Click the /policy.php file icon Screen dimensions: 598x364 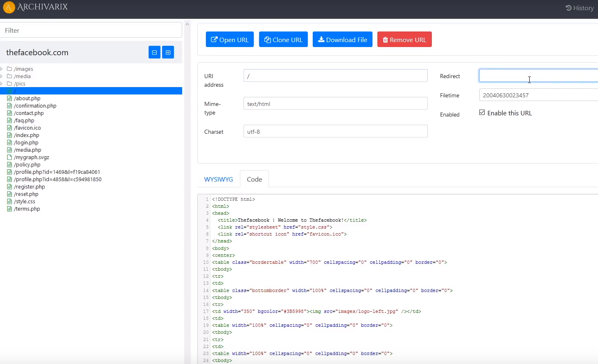pos(9,164)
